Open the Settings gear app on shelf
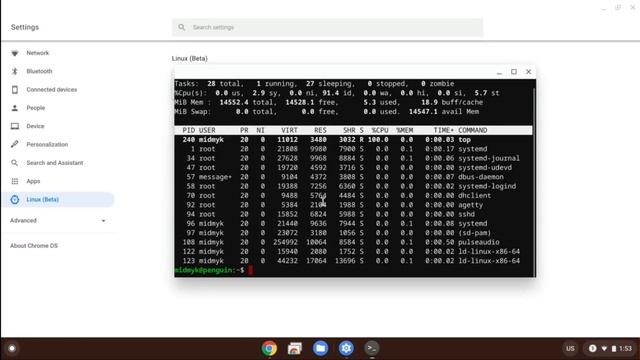 pyautogui.click(x=346, y=348)
